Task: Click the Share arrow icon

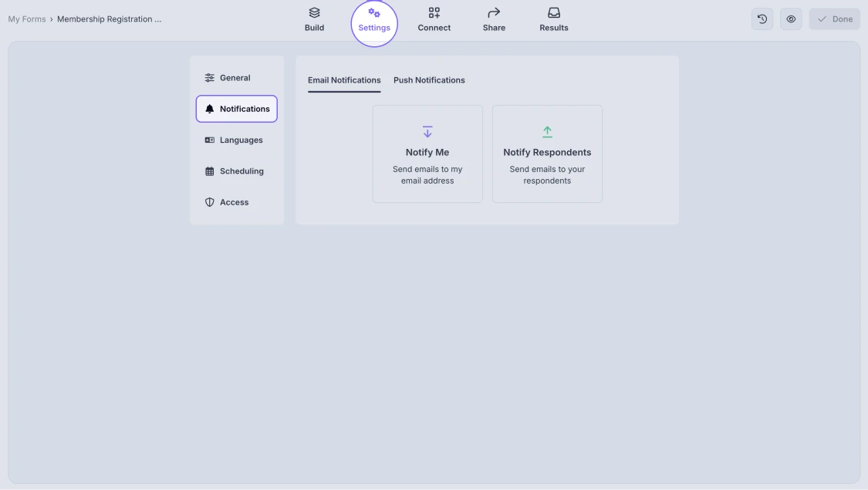Action: [x=494, y=13]
